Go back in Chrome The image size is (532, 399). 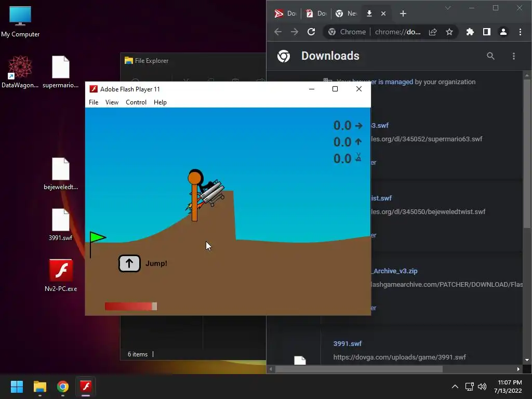click(278, 32)
